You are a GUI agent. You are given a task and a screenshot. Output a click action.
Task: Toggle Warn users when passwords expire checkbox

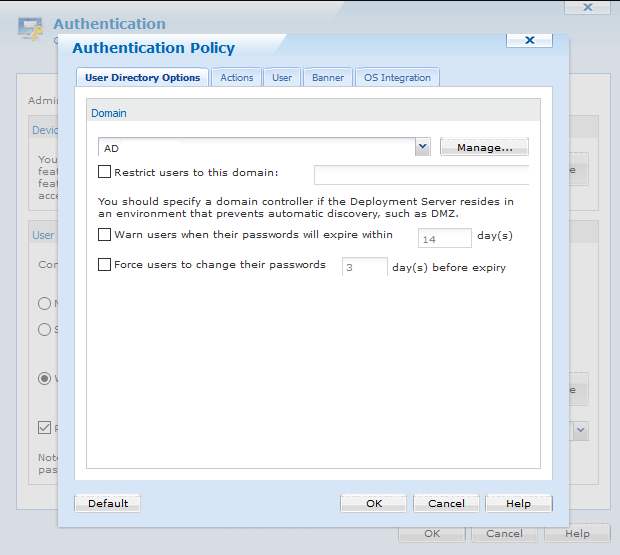coord(105,235)
